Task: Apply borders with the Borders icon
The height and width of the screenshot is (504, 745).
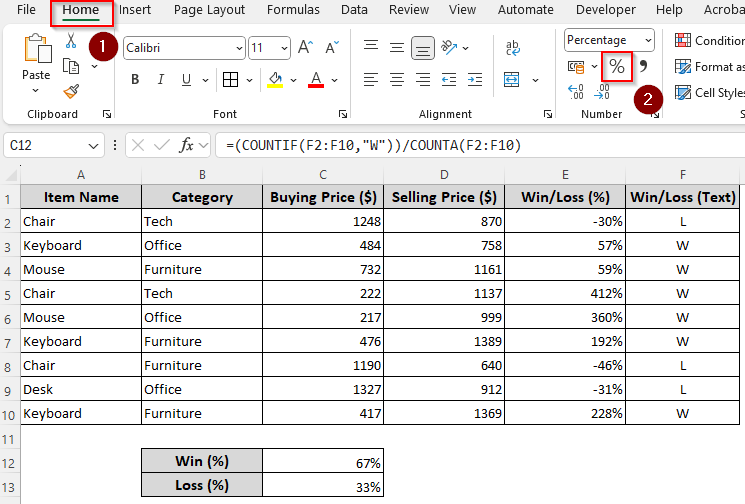Action: click(230, 79)
